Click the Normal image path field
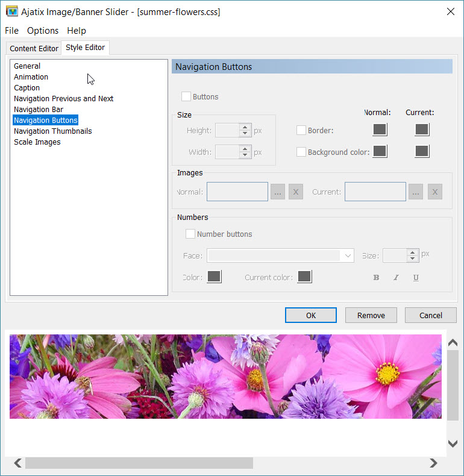 237,192
